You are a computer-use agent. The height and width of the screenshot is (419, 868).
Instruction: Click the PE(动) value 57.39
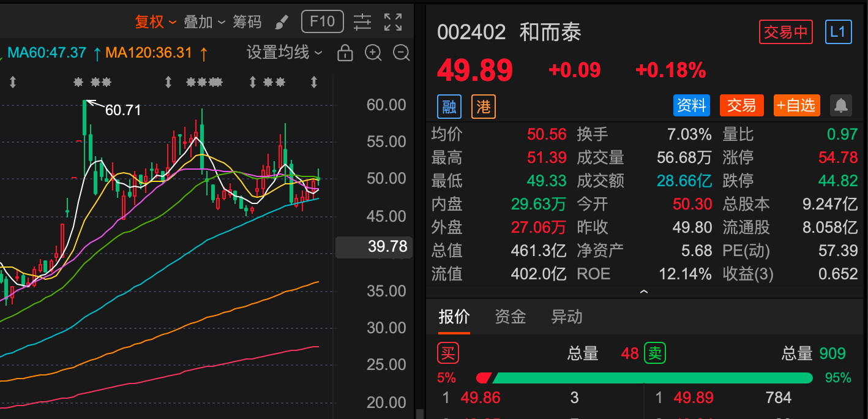pyautogui.click(x=838, y=251)
